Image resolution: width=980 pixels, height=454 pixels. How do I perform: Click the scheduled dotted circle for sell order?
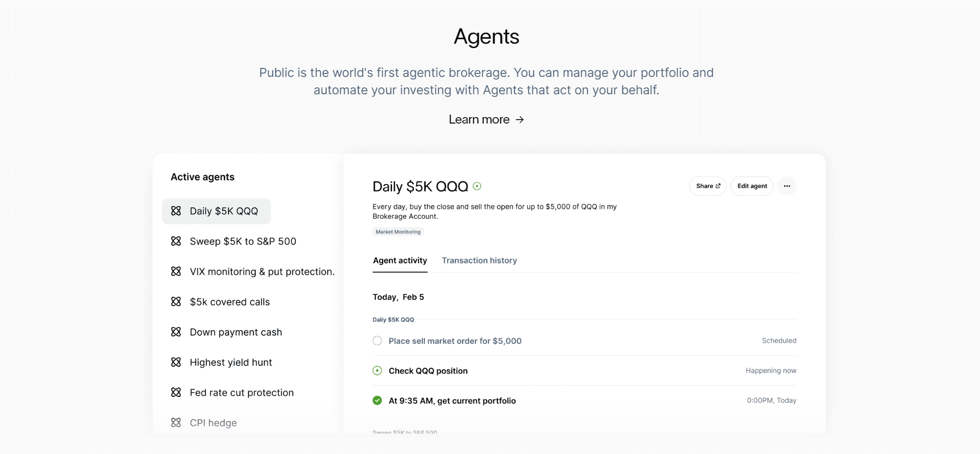click(377, 341)
